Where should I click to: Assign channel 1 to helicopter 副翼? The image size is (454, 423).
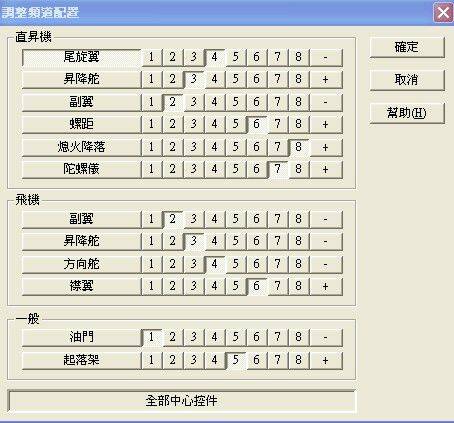tap(152, 102)
